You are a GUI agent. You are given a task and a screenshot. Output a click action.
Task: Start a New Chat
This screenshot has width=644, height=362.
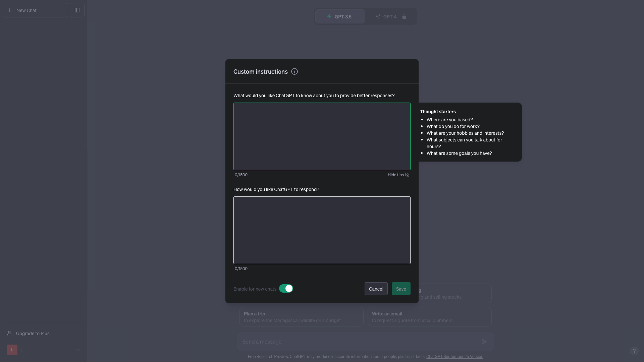click(35, 10)
